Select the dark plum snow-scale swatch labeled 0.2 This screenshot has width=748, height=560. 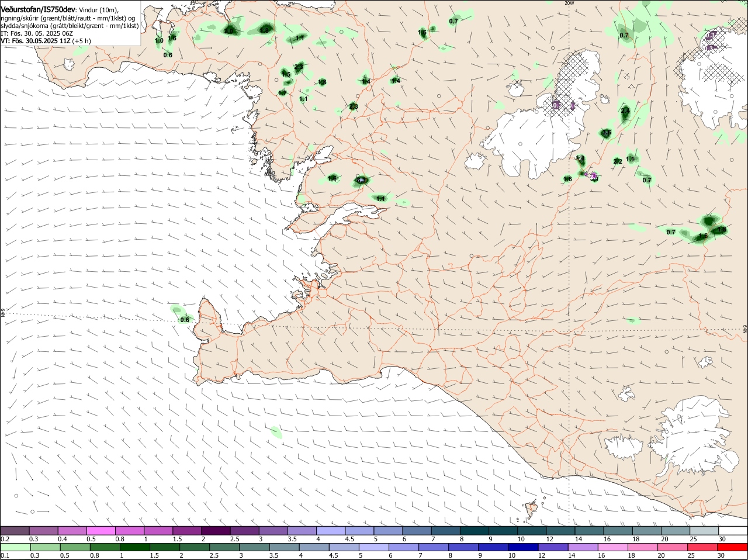(x=15, y=530)
